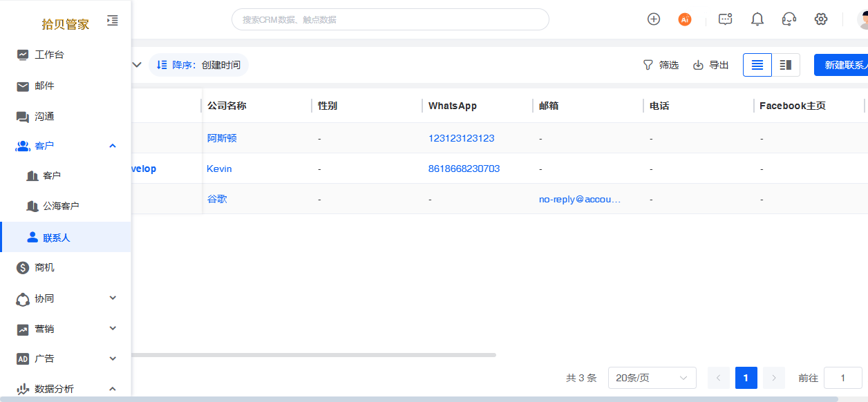This screenshot has height=402, width=868.
Task: Open 降序: 创建时间 sort selector
Action: coord(199,65)
